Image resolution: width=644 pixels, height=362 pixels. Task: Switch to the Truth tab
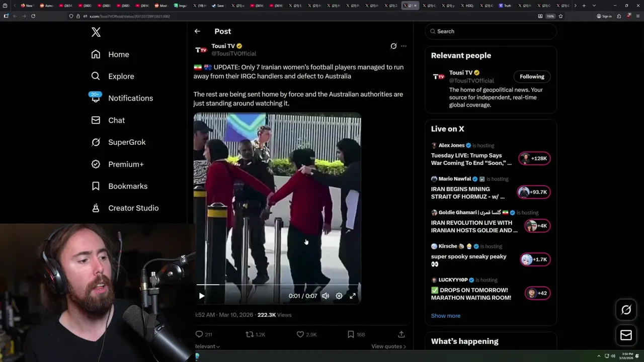[x=505, y=6]
